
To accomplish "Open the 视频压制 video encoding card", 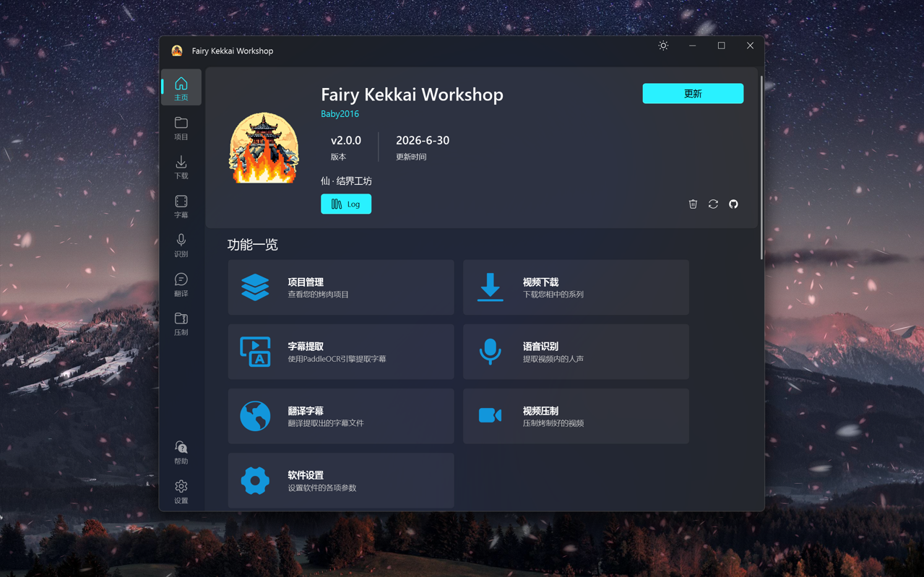I will click(576, 416).
